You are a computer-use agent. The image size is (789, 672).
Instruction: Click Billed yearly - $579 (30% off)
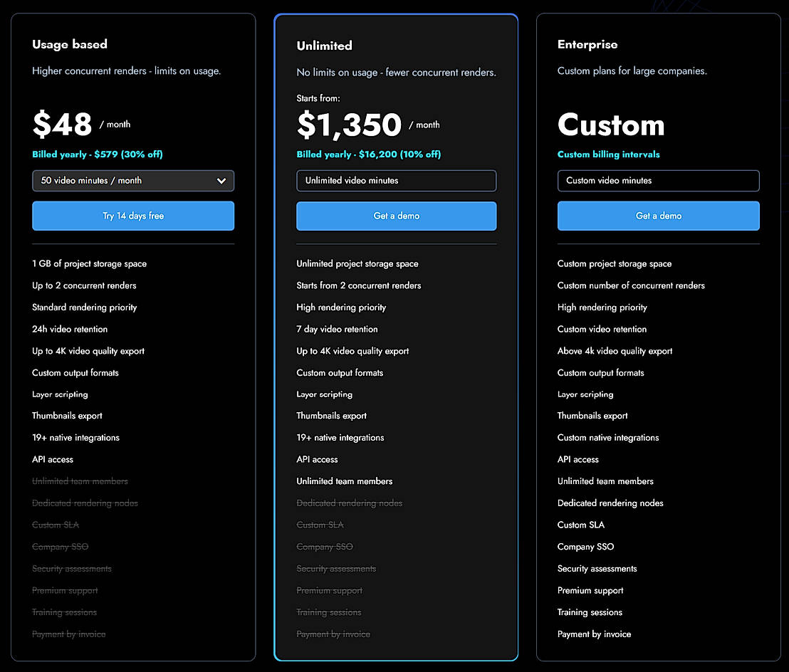(97, 154)
